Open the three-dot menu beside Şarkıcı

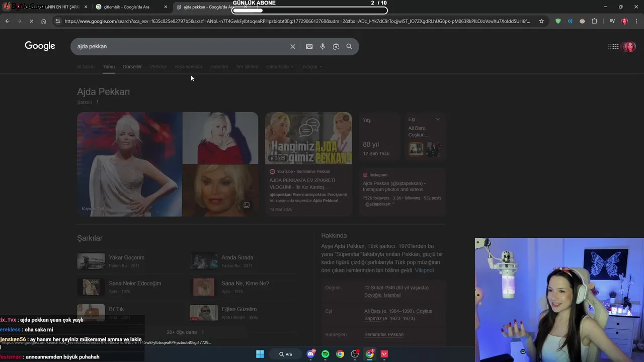[x=97, y=102]
